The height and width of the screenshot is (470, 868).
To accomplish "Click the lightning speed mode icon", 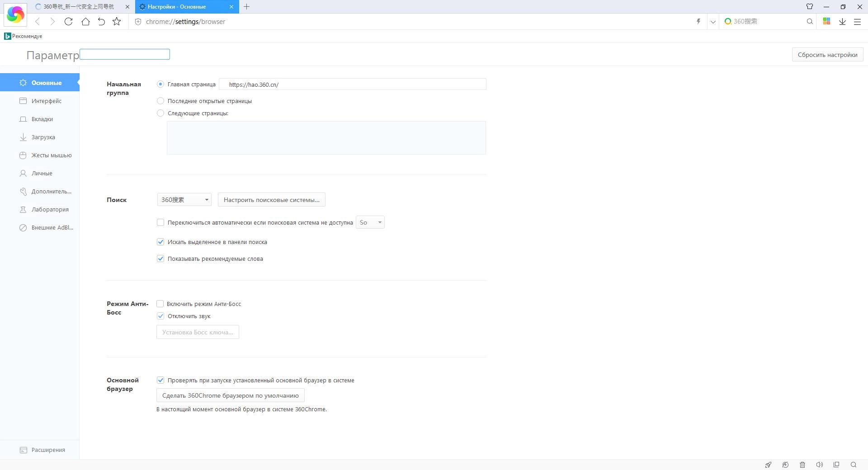I will pyautogui.click(x=698, y=21).
